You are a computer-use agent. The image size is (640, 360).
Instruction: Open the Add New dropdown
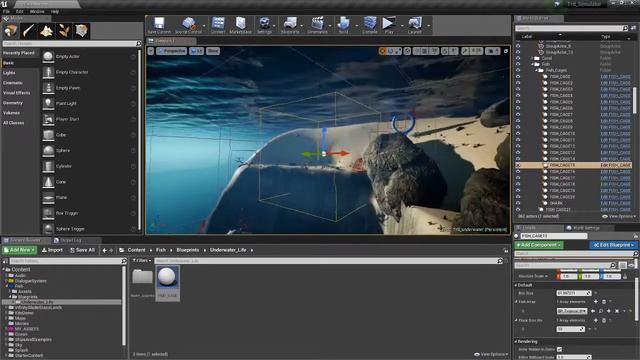pos(19,250)
